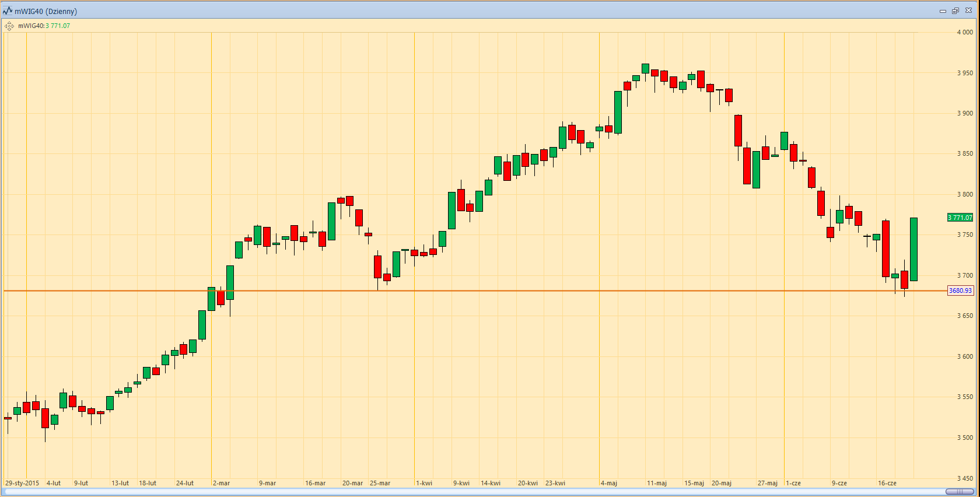
Task: Click the chart icon in the title bar
Action: click(8, 10)
